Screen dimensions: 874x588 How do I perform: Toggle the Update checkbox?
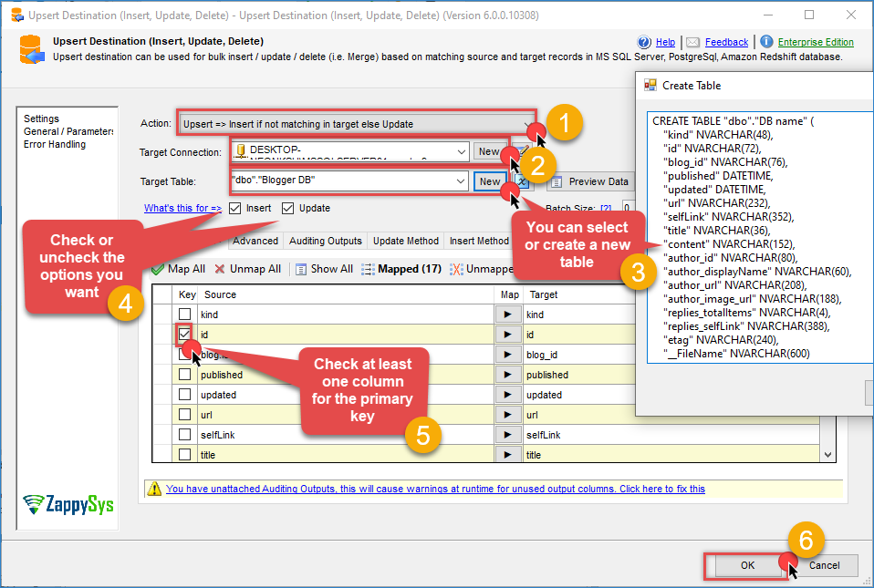(x=289, y=209)
